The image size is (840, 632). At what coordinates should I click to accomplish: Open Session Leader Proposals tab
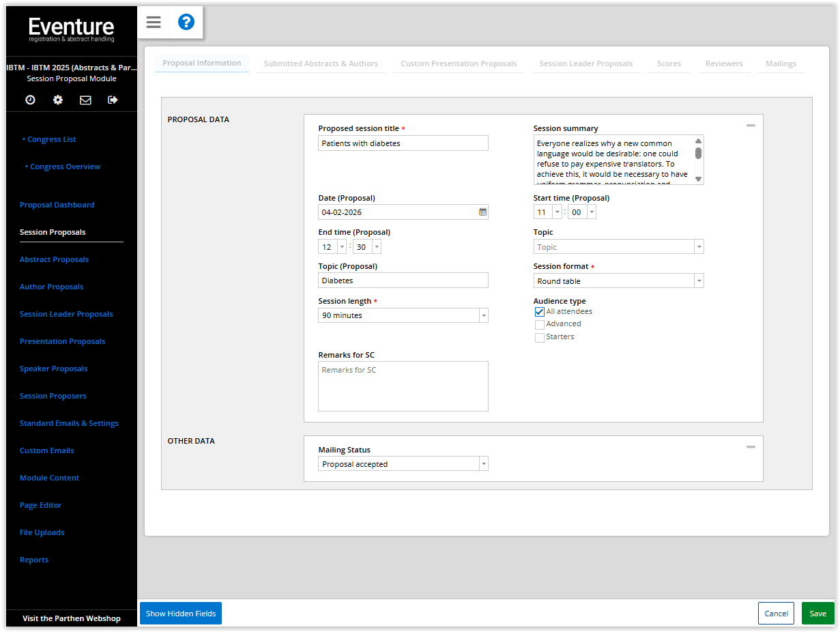586,63
